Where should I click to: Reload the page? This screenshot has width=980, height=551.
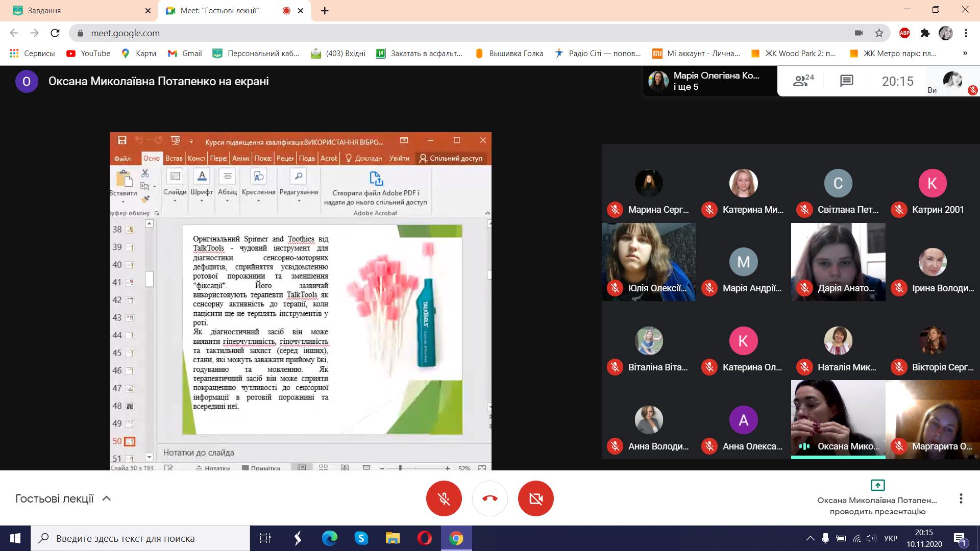[x=55, y=33]
